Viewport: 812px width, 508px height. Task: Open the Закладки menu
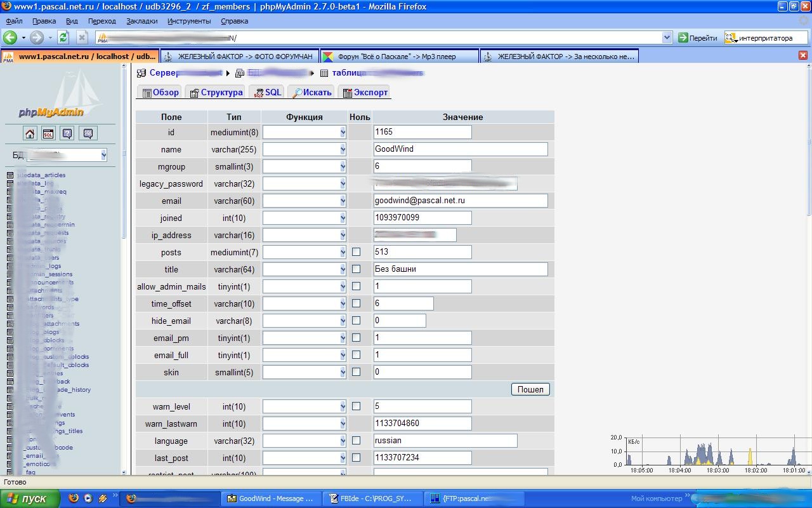pyautogui.click(x=141, y=21)
